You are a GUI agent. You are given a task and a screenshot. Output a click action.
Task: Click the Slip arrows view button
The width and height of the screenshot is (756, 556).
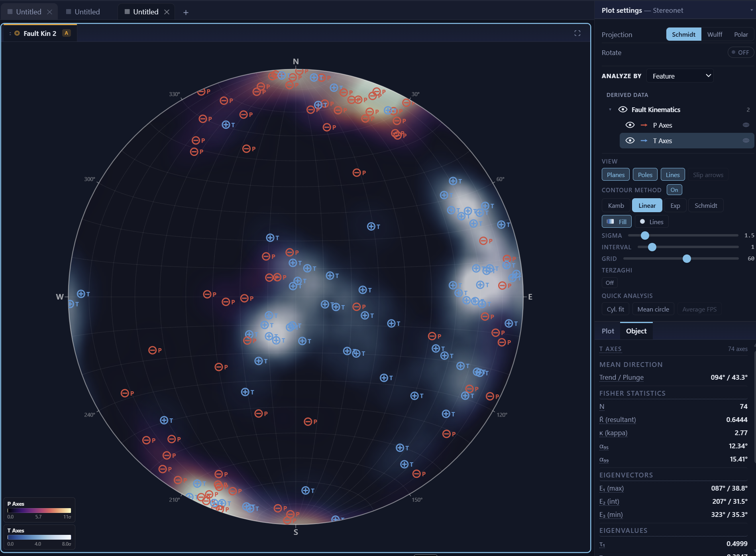click(x=708, y=175)
